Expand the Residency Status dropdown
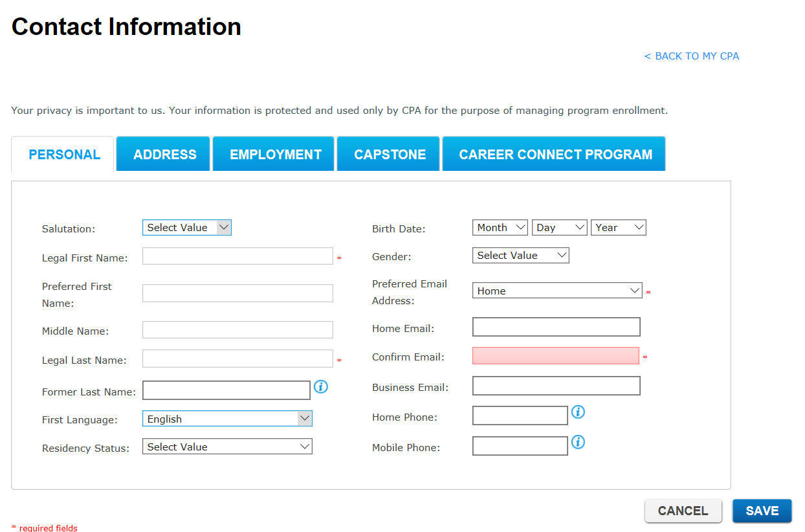Viewport: 805px width, 532px height. click(227, 447)
